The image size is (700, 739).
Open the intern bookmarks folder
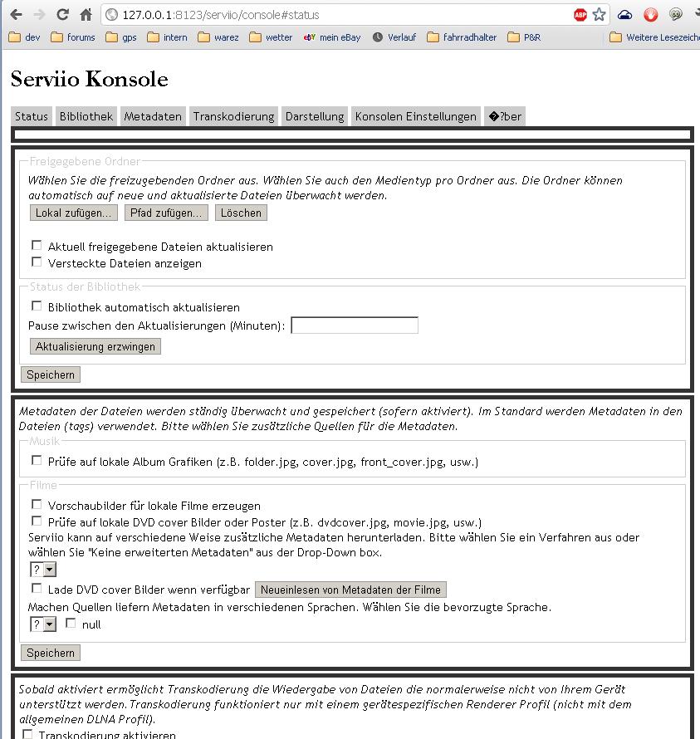point(168,37)
